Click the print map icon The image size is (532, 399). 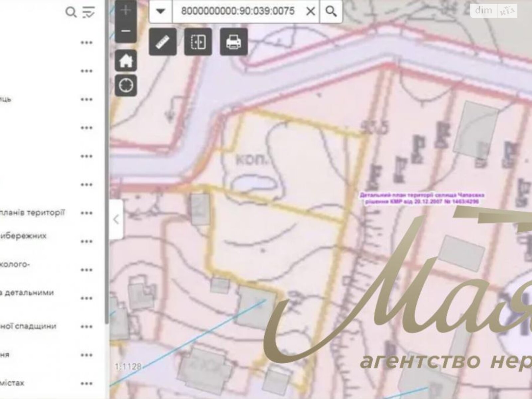[x=234, y=42]
